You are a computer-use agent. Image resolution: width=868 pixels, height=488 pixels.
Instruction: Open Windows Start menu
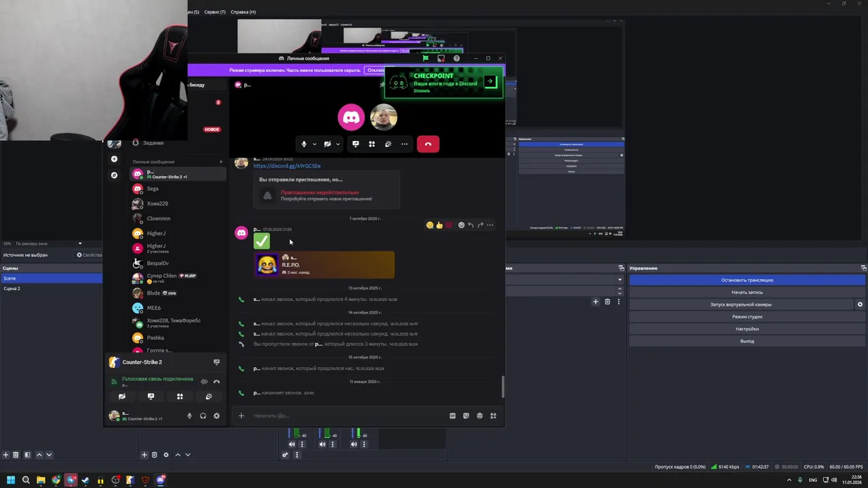(11, 480)
